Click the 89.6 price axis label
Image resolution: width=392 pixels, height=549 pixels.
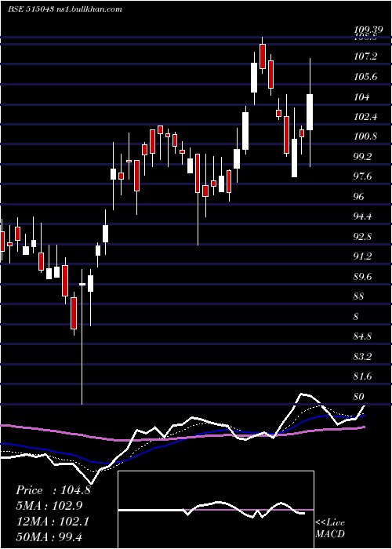tap(362, 277)
